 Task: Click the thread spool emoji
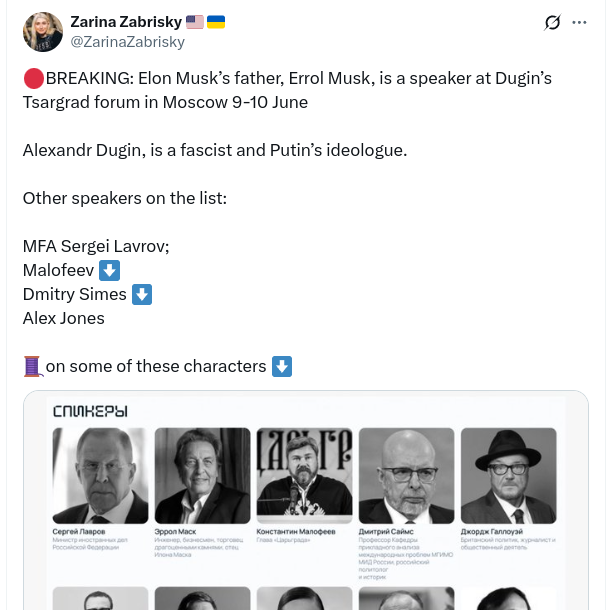click(33, 366)
